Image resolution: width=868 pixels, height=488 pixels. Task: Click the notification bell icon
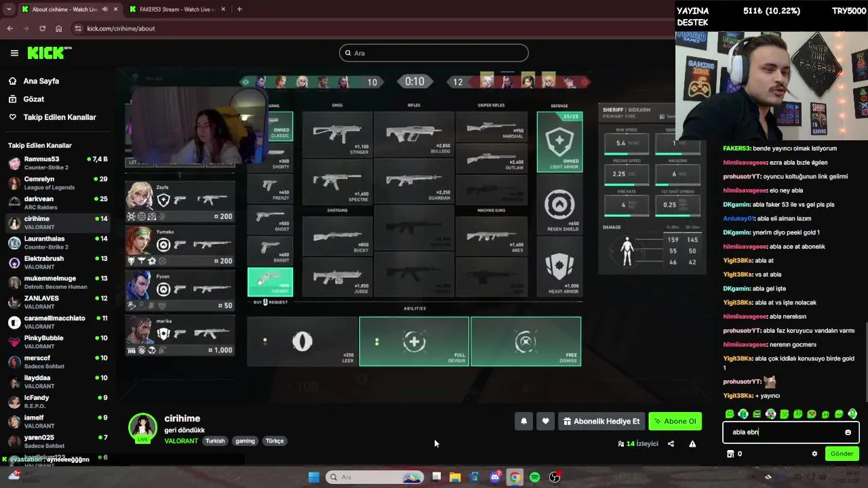[x=524, y=422]
